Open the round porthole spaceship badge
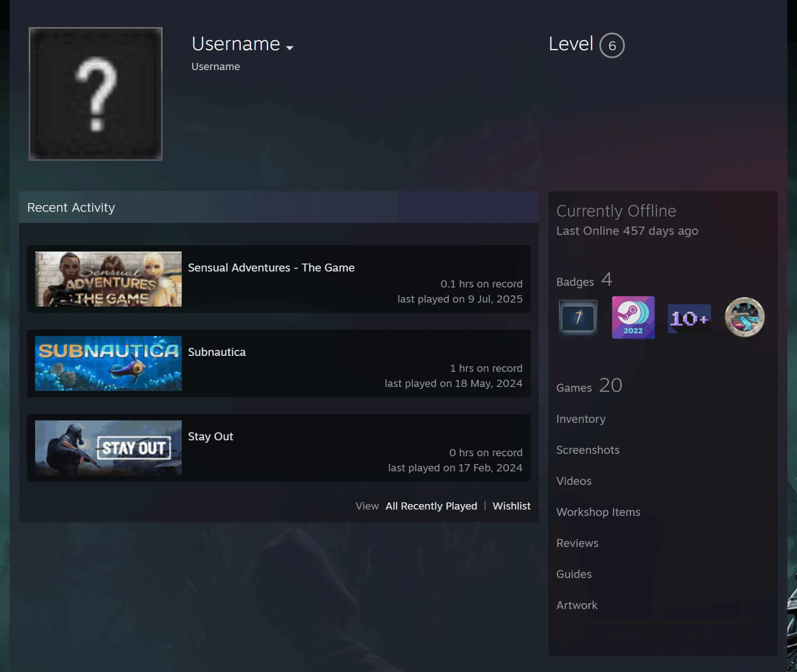Viewport: 797px width, 672px height. pos(745,317)
